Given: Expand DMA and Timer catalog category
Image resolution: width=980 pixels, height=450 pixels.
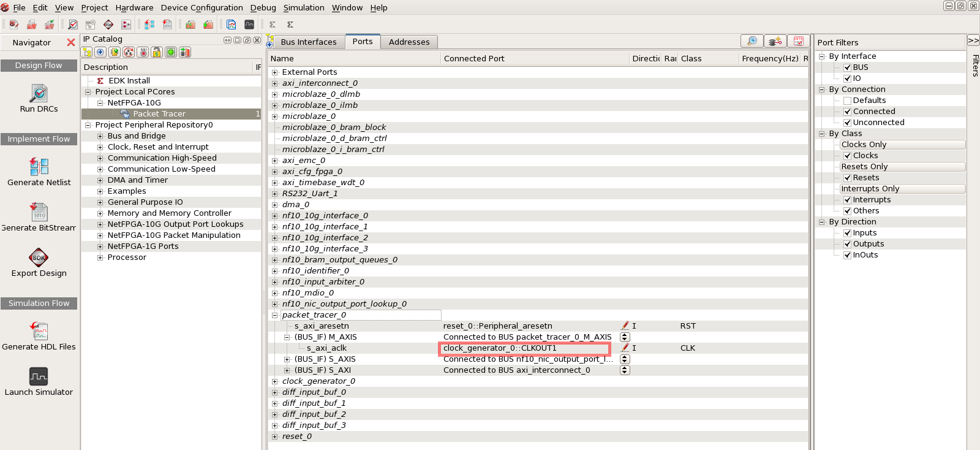Looking at the screenshot, I should pyautogui.click(x=100, y=180).
